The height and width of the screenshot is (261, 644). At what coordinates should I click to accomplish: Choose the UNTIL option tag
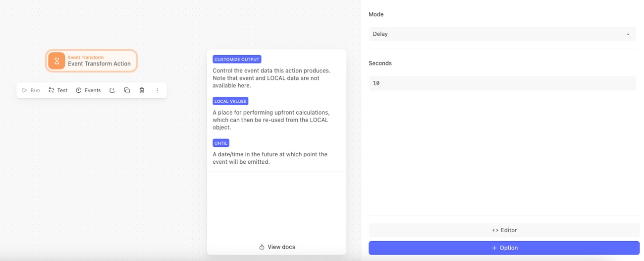click(221, 143)
